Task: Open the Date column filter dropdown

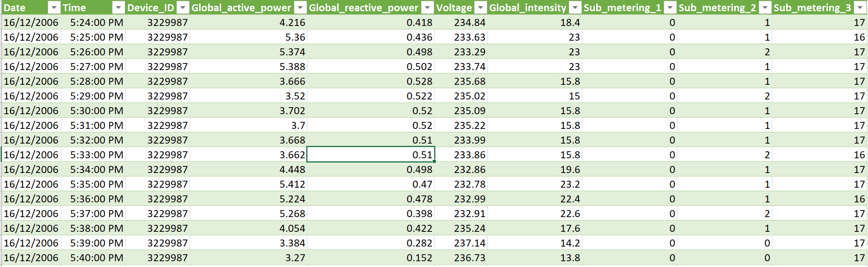Action: 54,8
